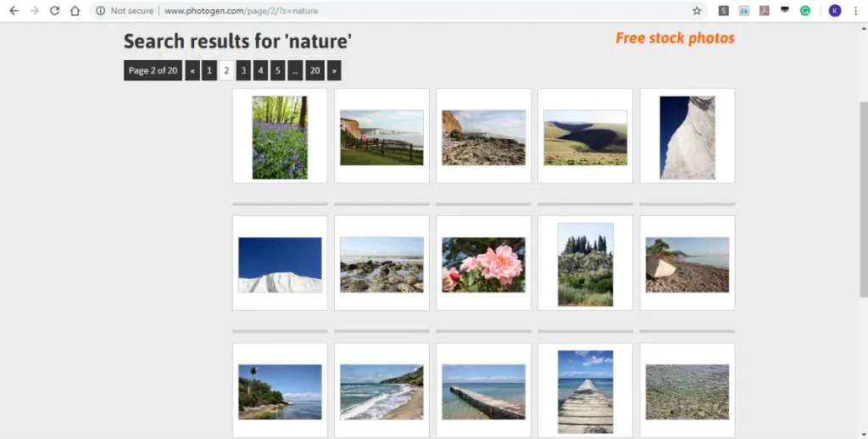Go to browser home icon
Viewport: 868px width, 439px height.
click(75, 10)
